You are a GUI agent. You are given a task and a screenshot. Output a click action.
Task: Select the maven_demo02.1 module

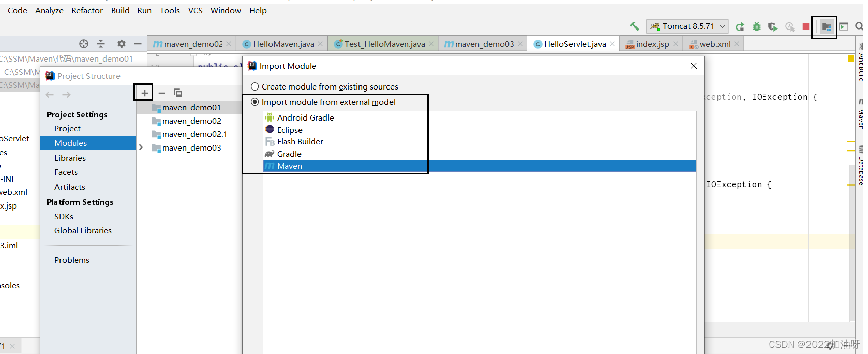[189, 134]
